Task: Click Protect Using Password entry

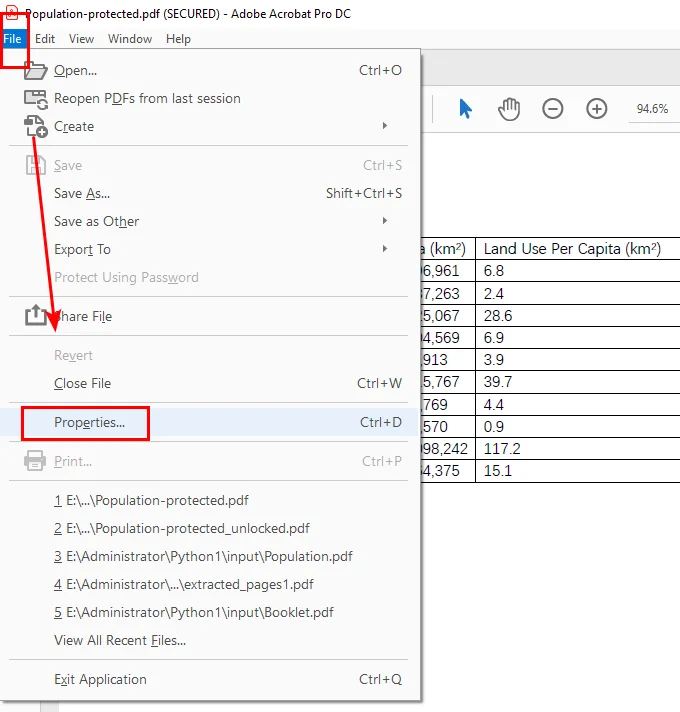Action: tap(209, 277)
